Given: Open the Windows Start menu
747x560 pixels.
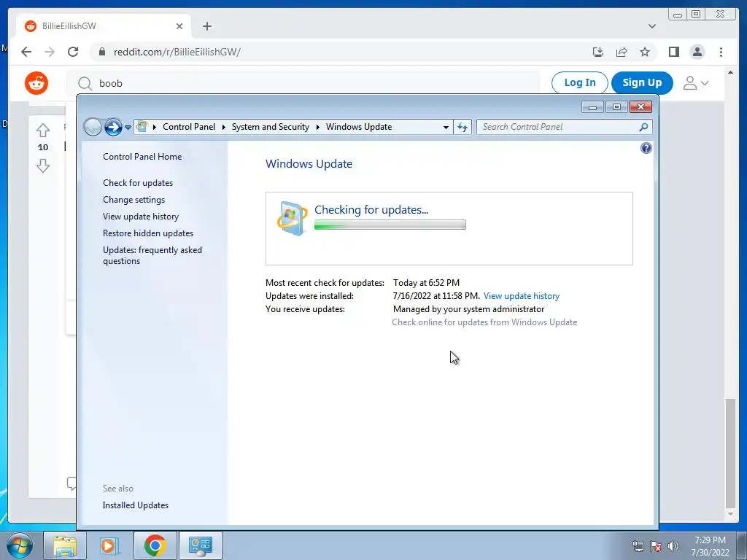Looking at the screenshot, I should click(x=19, y=545).
